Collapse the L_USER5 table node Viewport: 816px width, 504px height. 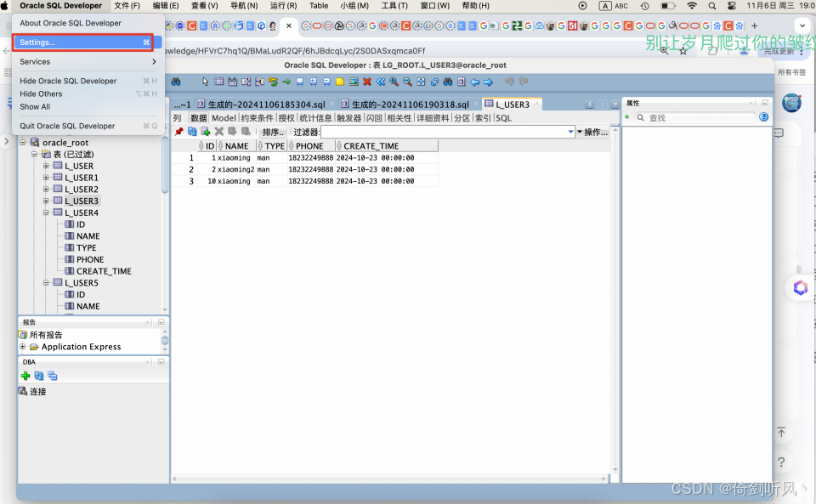pos(46,282)
